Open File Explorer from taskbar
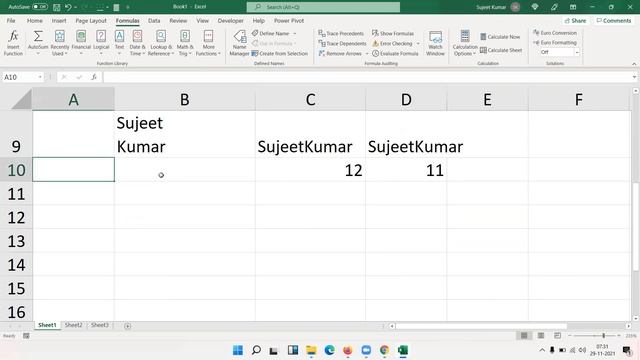640x360 pixels. tap(311, 350)
